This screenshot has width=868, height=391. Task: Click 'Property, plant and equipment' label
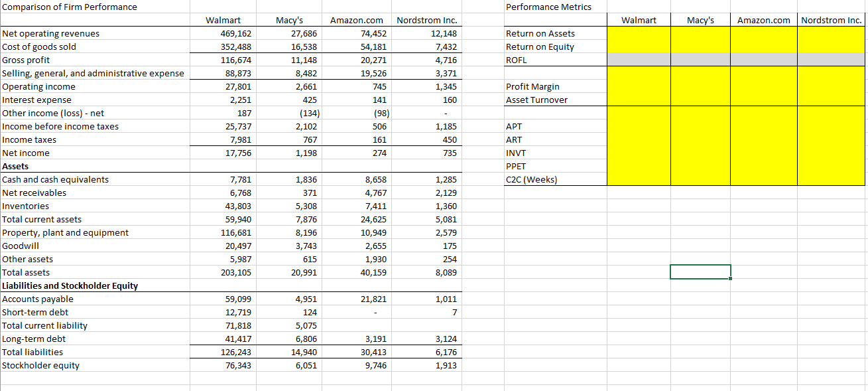click(x=66, y=232)
